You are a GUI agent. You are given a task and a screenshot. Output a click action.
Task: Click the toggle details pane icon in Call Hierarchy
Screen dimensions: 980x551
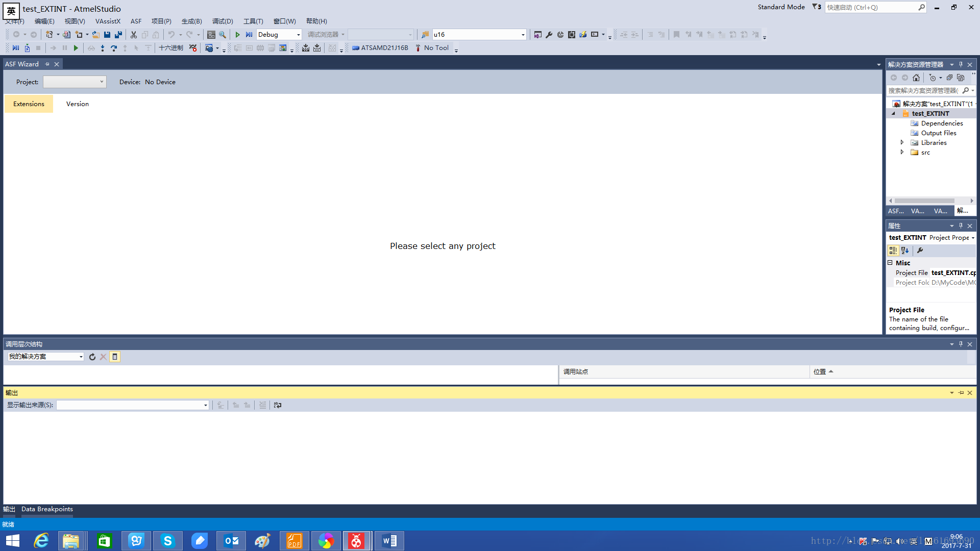coord(115,357)
